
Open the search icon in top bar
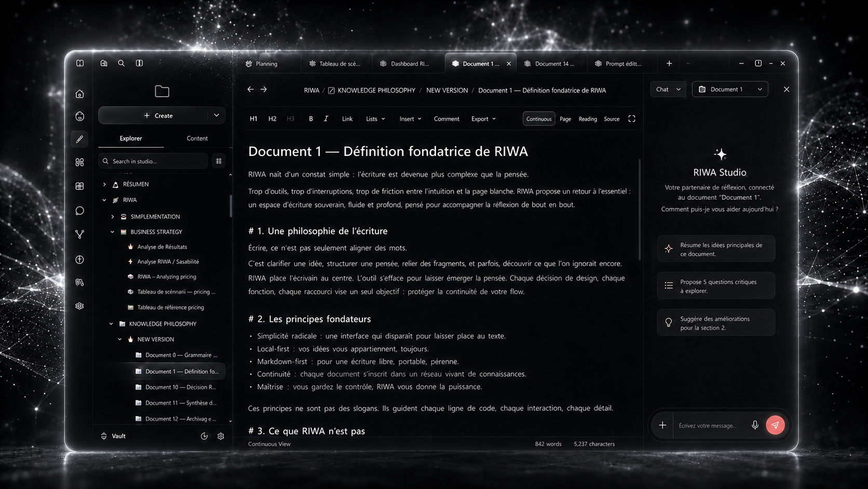pyautogui.click(x=121, y=63)
